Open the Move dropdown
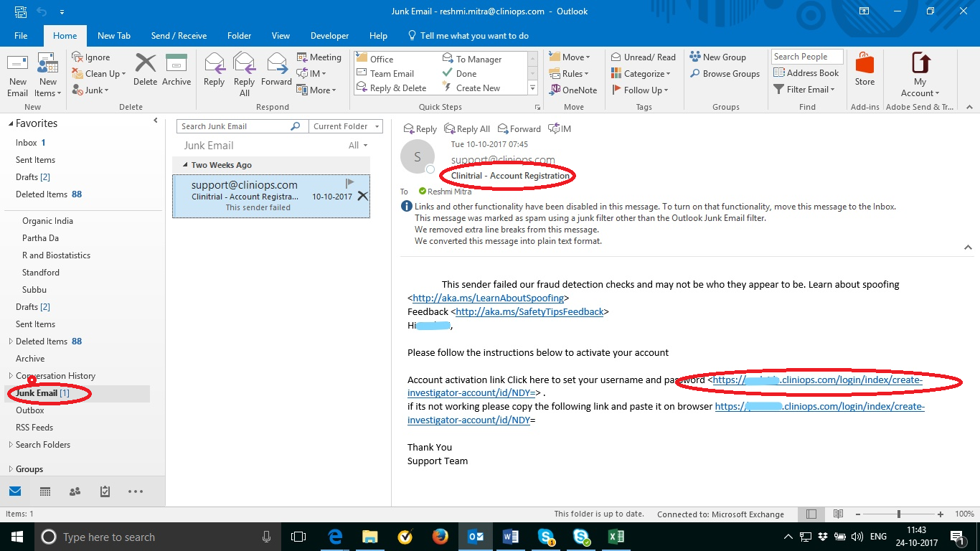This screenshot has width=980, height=551. coord(570,57)
